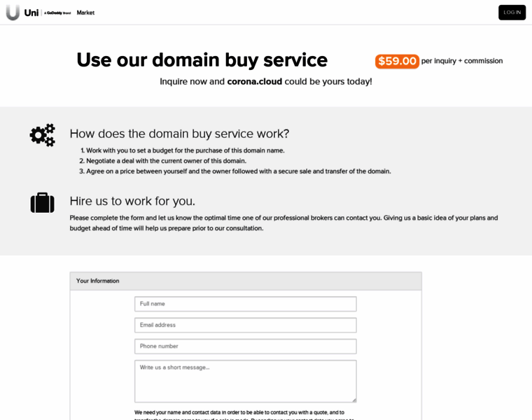
Task: Focus the Phone number field
Action: pos(245,346)
